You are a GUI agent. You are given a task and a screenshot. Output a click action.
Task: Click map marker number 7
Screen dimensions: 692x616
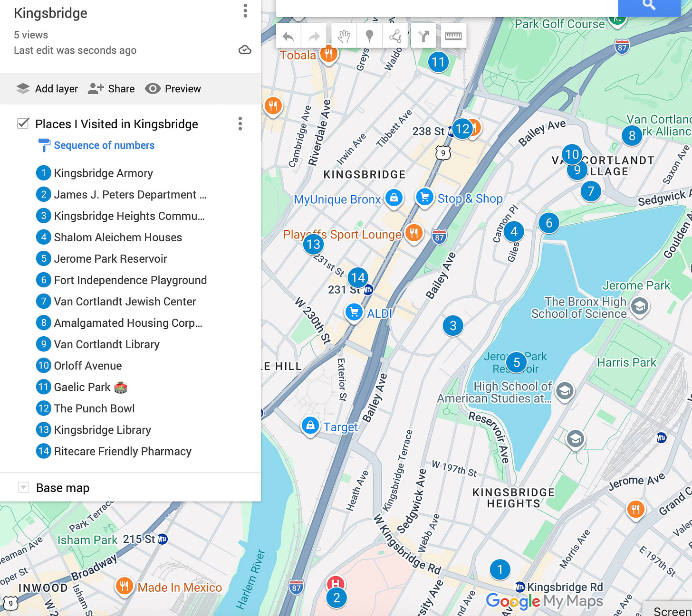coord(591,191)
